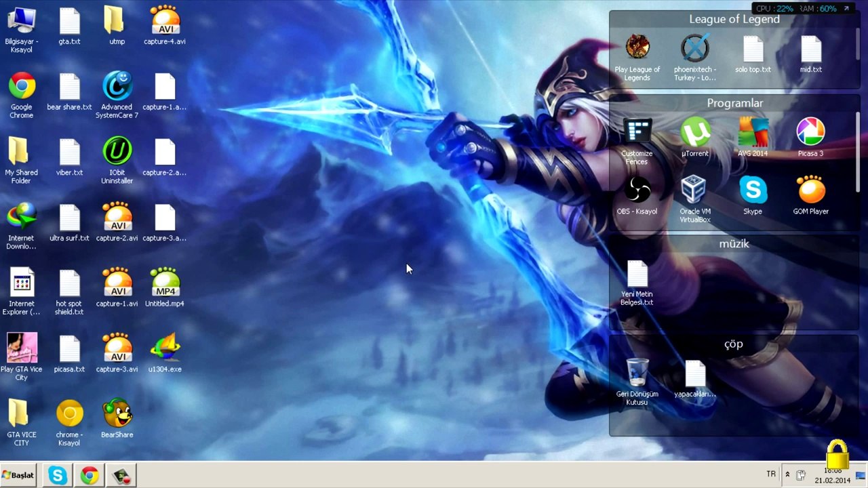Open Skype from the taskbar
Viewport: 868px width, 488px height.
(58, 475)
